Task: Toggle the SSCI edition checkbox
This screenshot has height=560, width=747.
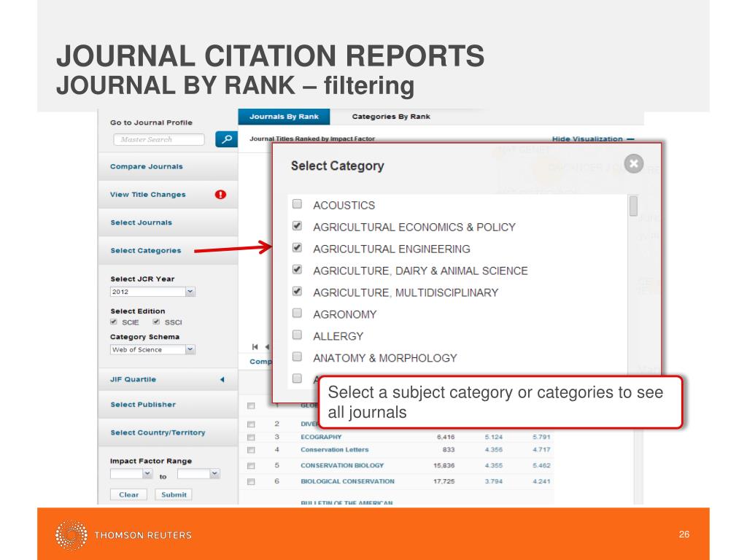Action: coord(156,322)
